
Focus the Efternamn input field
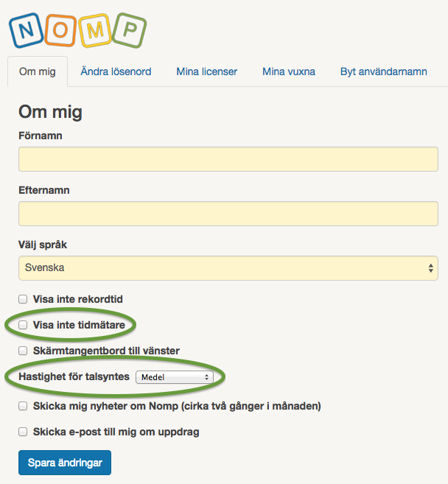(228, 214)
